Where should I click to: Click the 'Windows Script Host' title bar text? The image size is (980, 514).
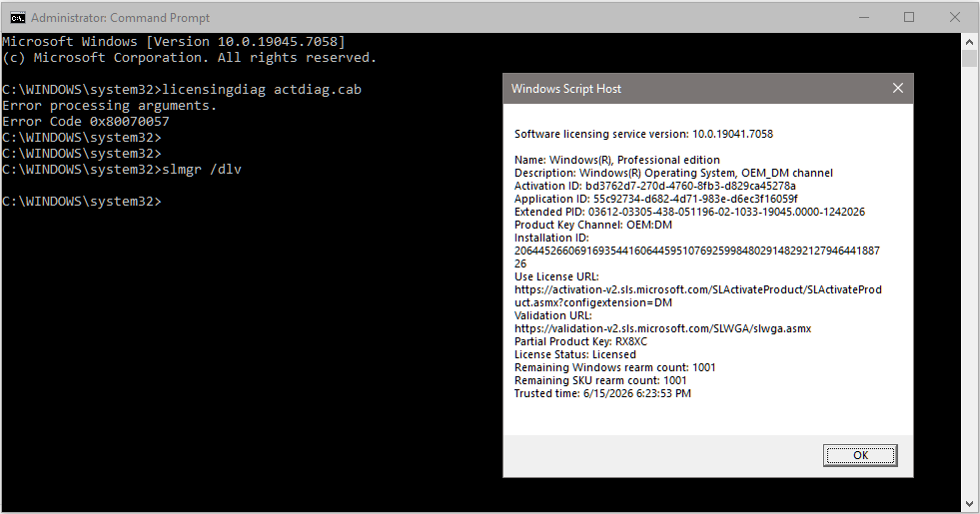pos(566,89)
